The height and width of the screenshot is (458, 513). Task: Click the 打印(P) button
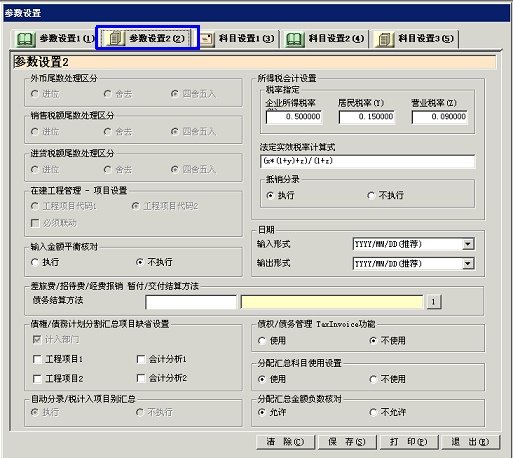click(x=409, y=442)
